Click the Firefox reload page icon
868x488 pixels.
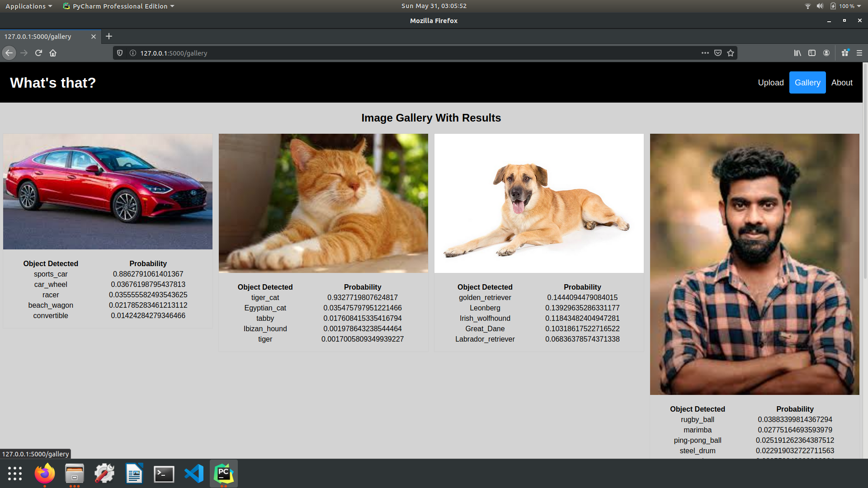(38, 53)
